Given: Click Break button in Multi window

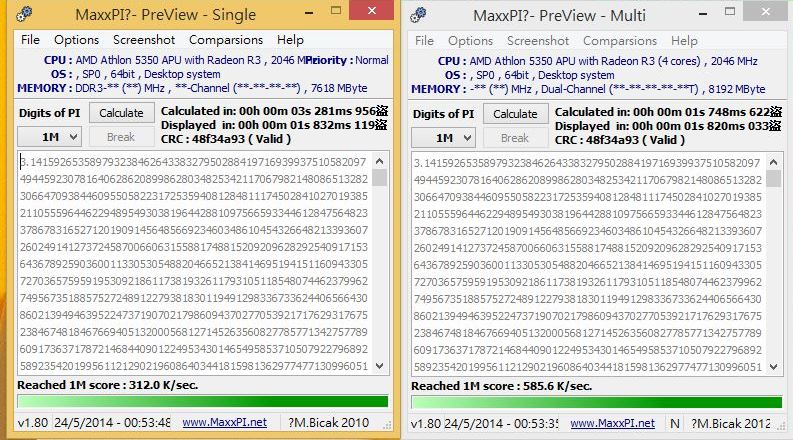Looking at the screenshot, I should pyautogui.click(x=515, y=138).
